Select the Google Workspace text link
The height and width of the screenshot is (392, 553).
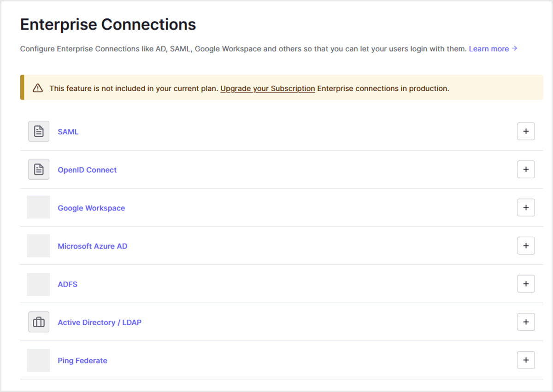click(x=91, y=208)
